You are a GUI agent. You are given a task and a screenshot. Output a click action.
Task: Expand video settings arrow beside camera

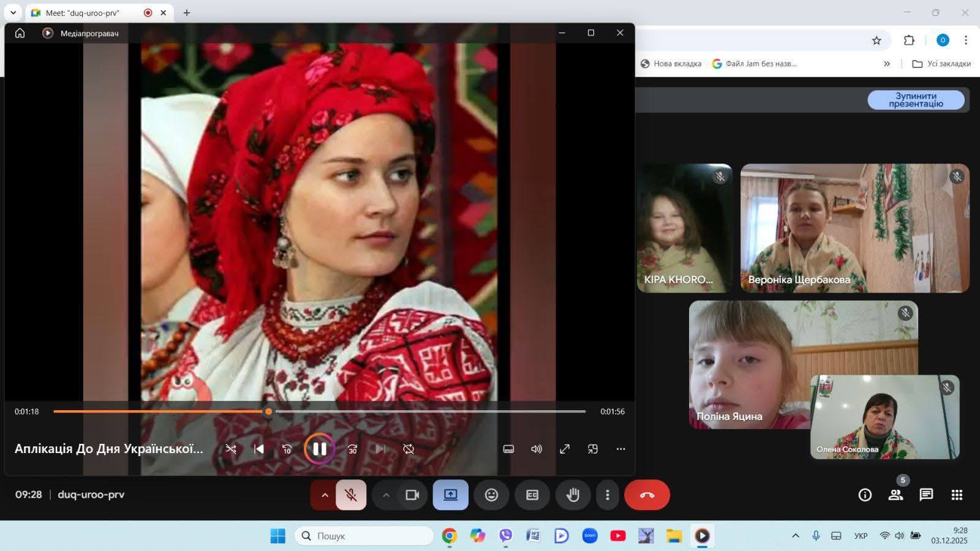click(x=386, y=495)
